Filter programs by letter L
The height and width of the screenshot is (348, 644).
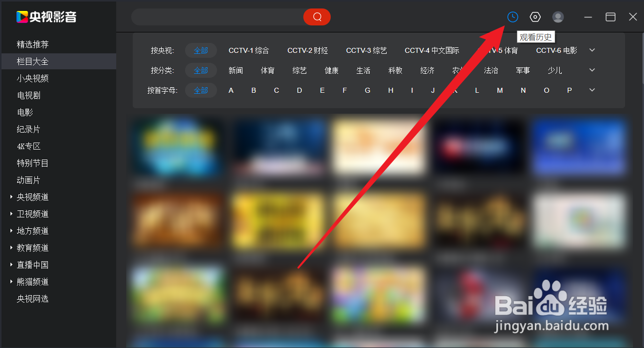click(x=477, y=90)
